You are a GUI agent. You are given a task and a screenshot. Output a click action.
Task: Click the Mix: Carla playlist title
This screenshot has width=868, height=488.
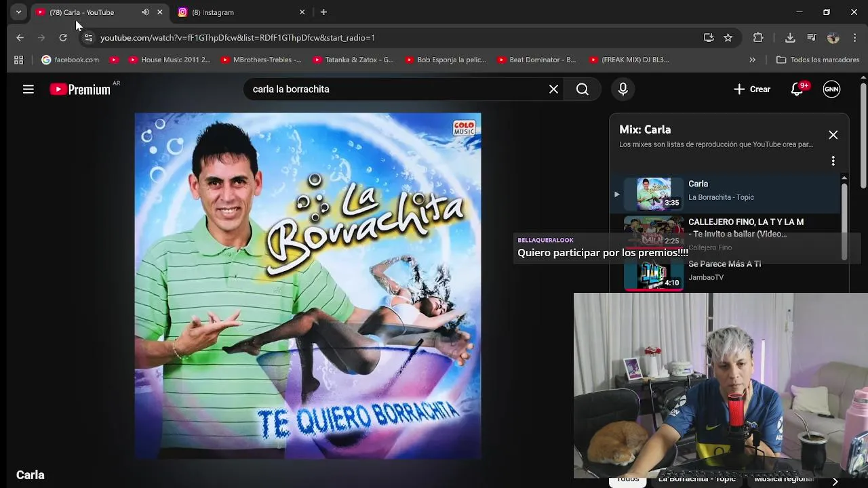pyautogui.click(x=645, y=129)
